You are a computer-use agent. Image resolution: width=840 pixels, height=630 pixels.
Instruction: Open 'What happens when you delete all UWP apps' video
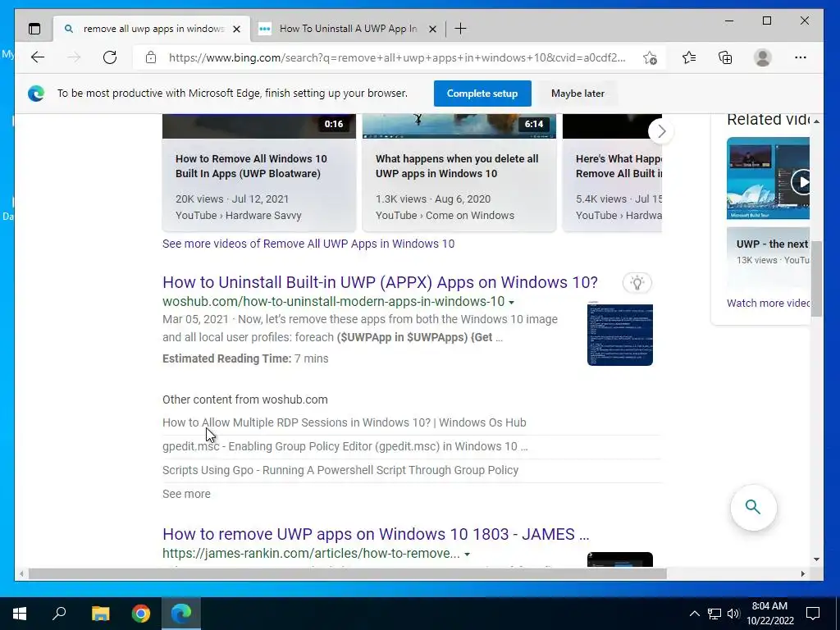(456, 166)
